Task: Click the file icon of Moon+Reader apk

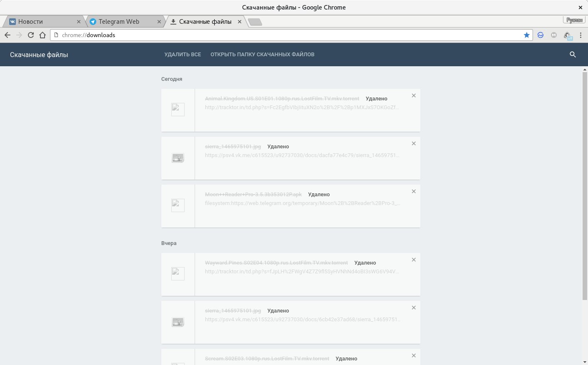Action: 178,205
